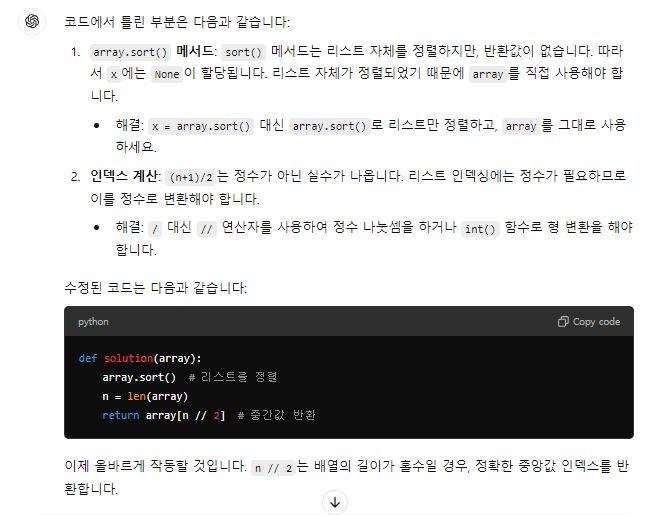
Task: Click the sort() inline code snippet
Action: click(x=243, y=52)
